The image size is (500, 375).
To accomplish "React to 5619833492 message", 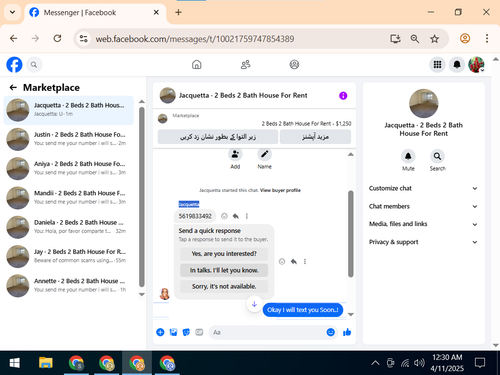I will tap(224, 216).
